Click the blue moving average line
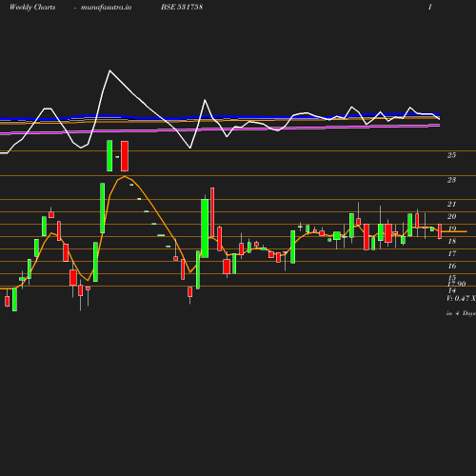 [222, 117]
